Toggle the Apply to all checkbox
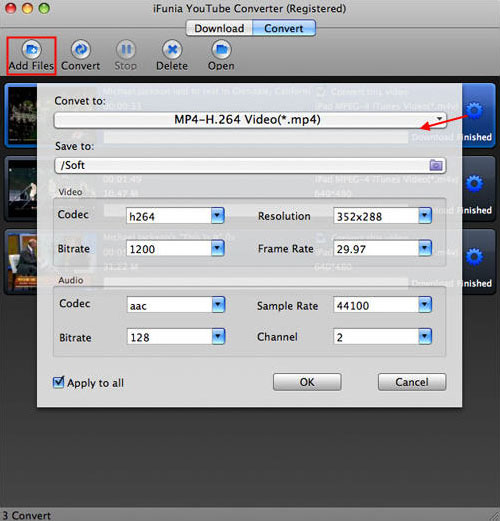 tap(58, 382)
